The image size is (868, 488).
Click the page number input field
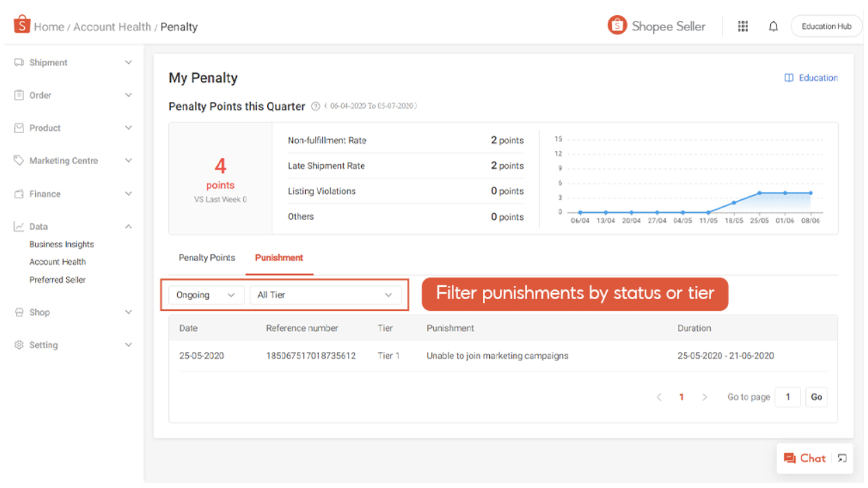pos(787,396)
